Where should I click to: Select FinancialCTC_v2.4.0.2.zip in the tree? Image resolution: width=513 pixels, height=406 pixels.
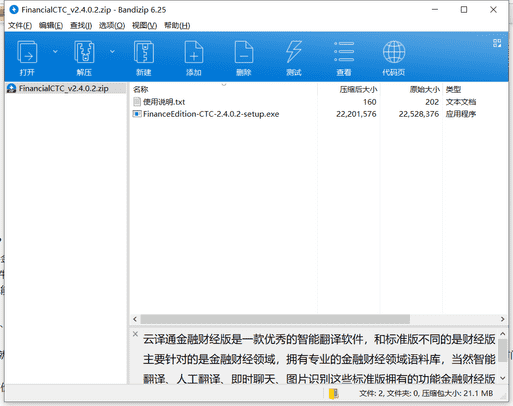click(x=63, y=88)
